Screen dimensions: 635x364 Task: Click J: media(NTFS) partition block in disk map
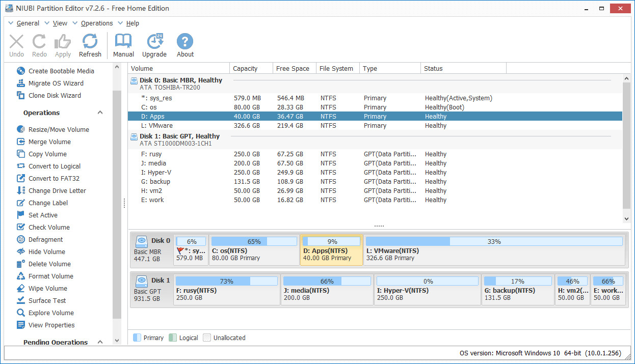pos(327,289)
